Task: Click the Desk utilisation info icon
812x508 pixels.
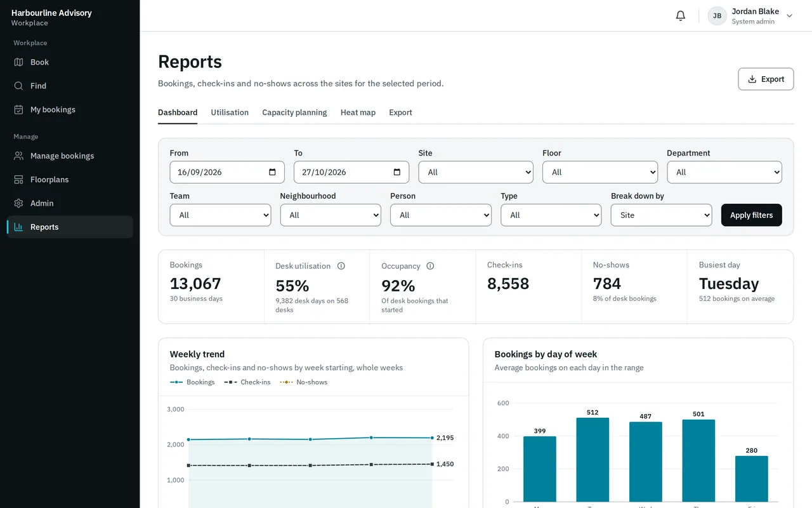Action: tap(341, 266)
